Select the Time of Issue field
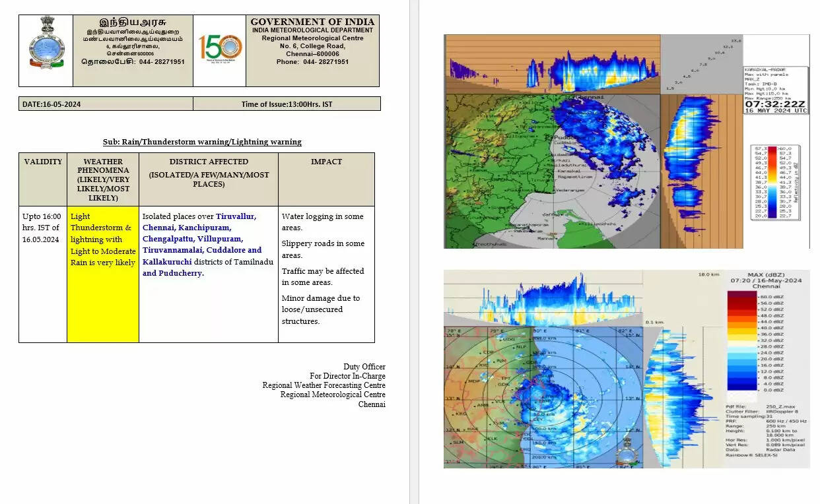Screen dimensions: 820x504 287,104
